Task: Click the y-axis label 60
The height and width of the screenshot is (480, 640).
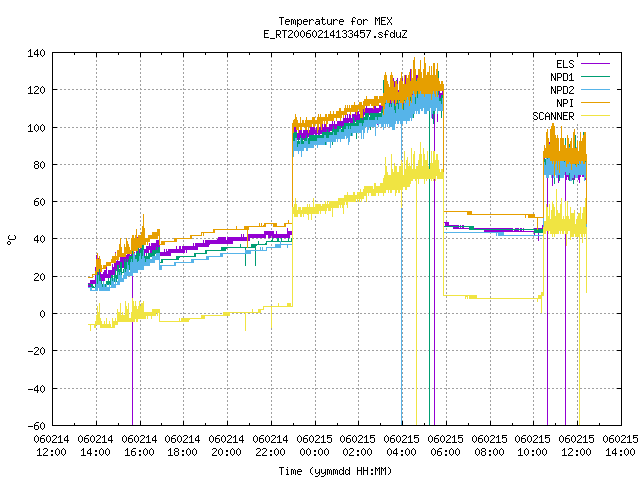Action: coord(40,202)
